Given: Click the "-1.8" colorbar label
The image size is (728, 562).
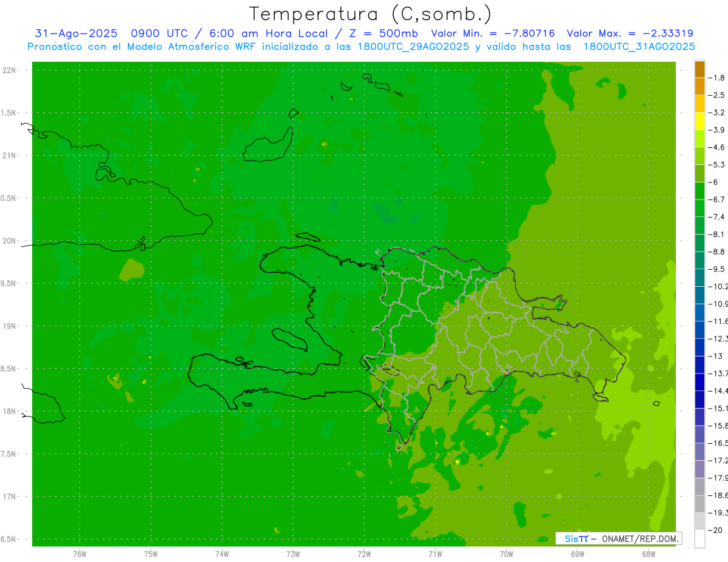Looking at the screenshot, I should (x=717, y=78).
